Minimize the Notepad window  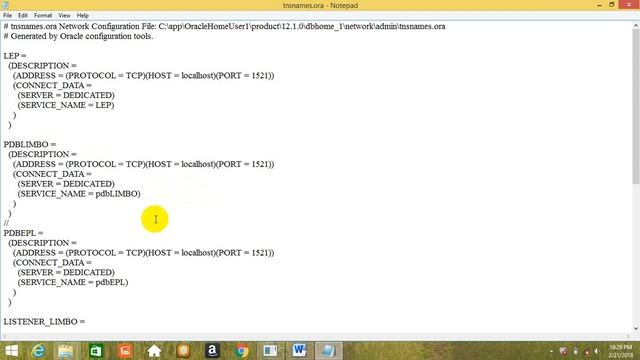tap(599, 5)
